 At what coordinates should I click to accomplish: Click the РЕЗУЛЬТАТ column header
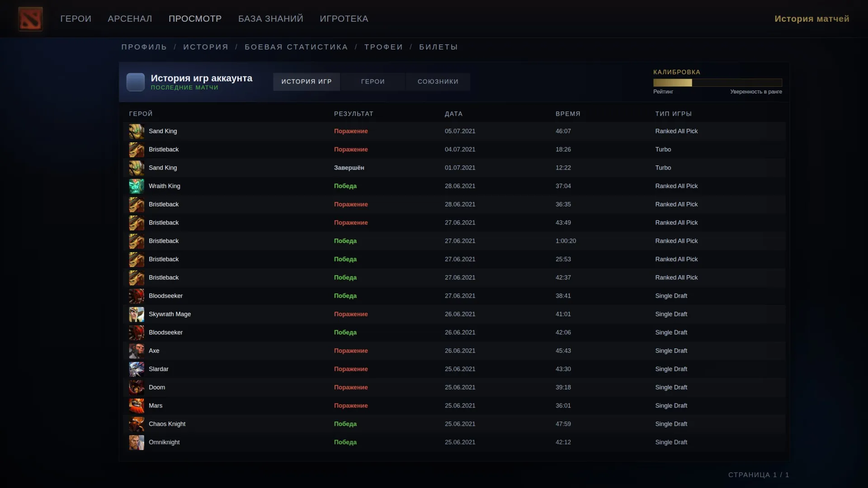tap(354, 114)
